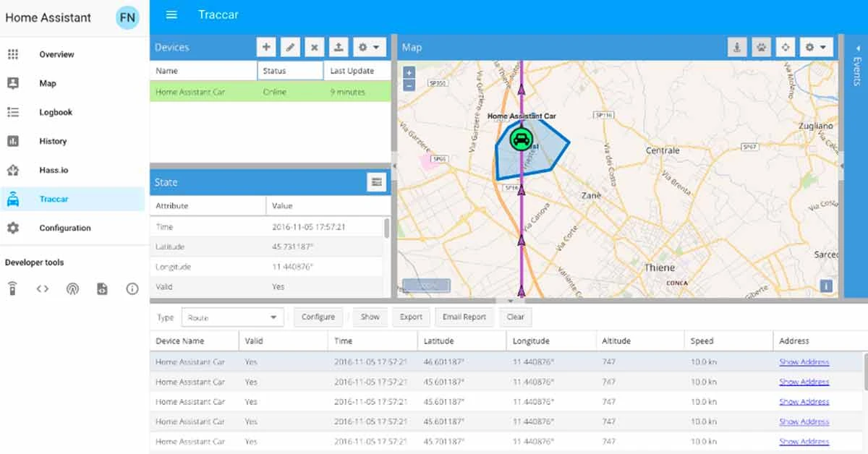Open the Devices settings gear dropdown
This screenshot has height=454, width=868.
[x=369, y=47]
